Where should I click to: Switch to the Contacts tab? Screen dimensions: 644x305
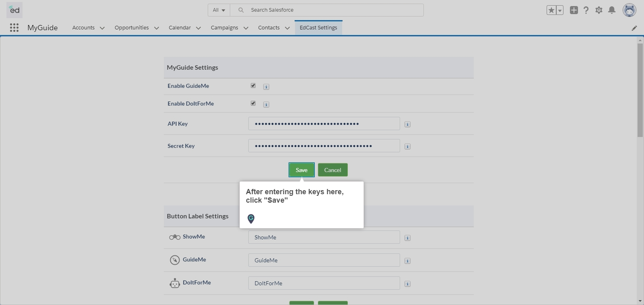[x=269, y=27]
